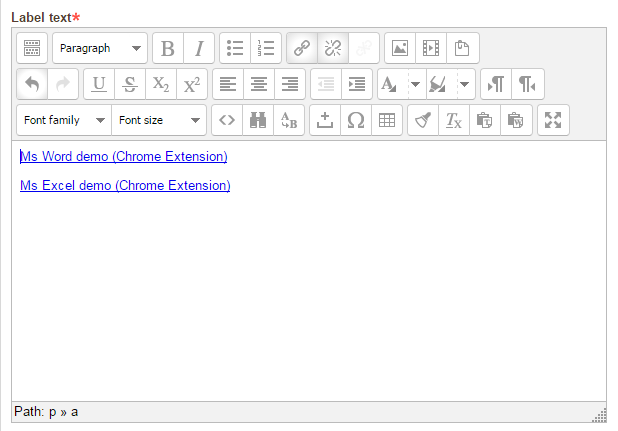Click the editor resize handle corner
The width and height of the screenshot is (618, 431).
pos(600,416)
